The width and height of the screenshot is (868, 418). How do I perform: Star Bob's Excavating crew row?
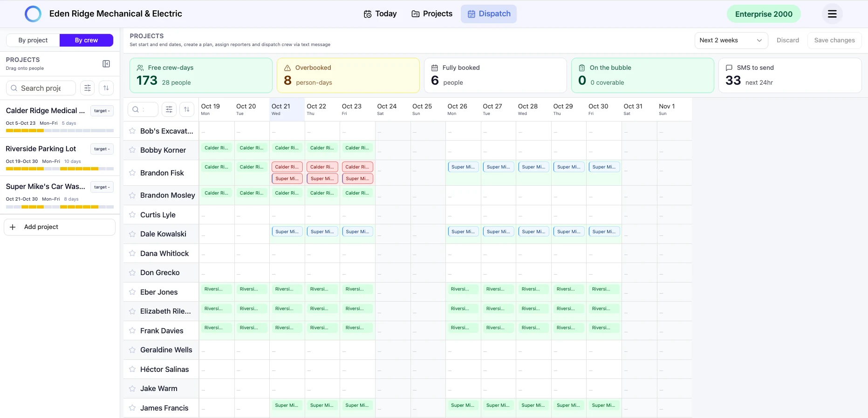pos(132,131)
